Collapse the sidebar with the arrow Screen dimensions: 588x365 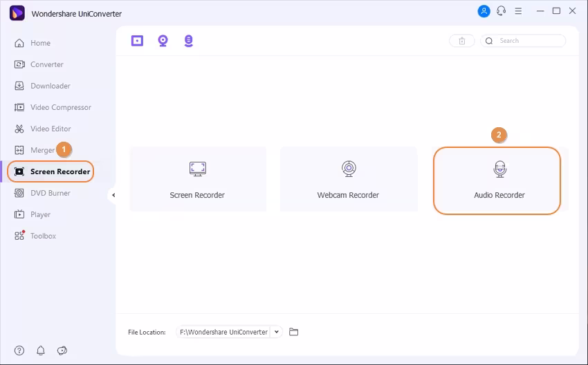coord(113,195)
